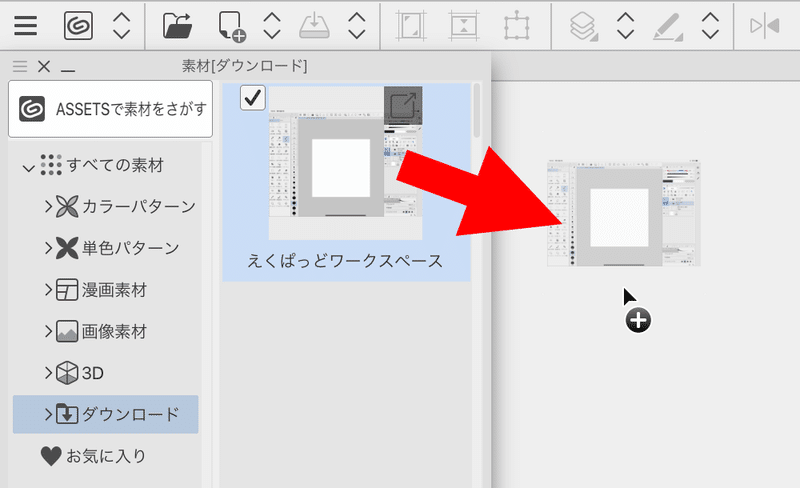This screenshot has height=488, width=800.
Task: Click ASSETSで素材をさがす button
Action: [x=110, y=109]
